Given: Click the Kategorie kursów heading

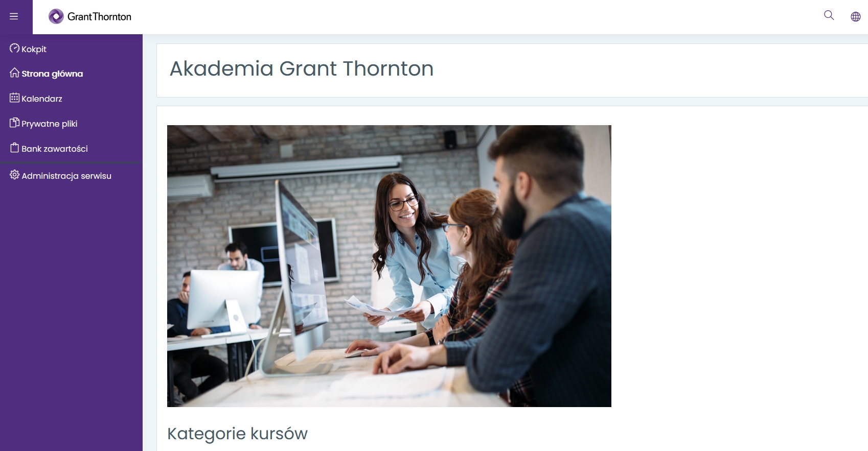Looking at the screenshot, I should pos(237,434).
